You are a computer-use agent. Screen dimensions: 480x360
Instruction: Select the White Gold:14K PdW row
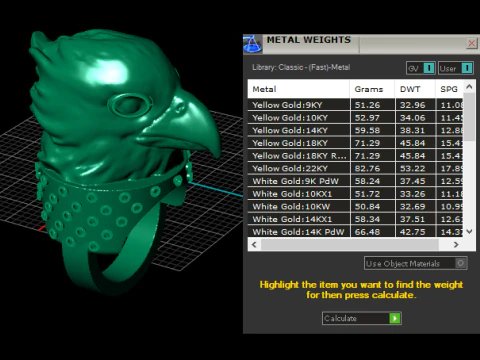[x=355, y=231]
